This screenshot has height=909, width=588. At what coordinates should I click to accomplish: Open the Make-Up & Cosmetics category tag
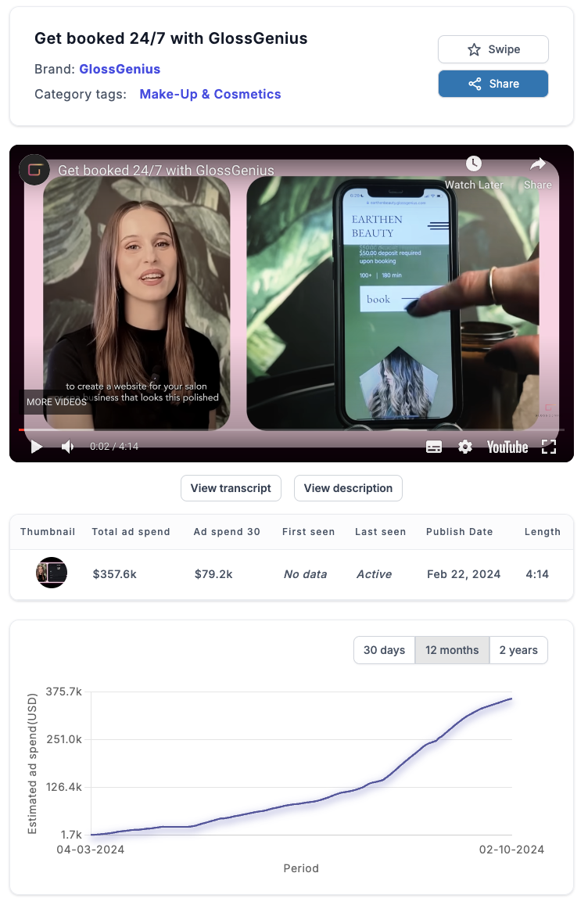210,94
